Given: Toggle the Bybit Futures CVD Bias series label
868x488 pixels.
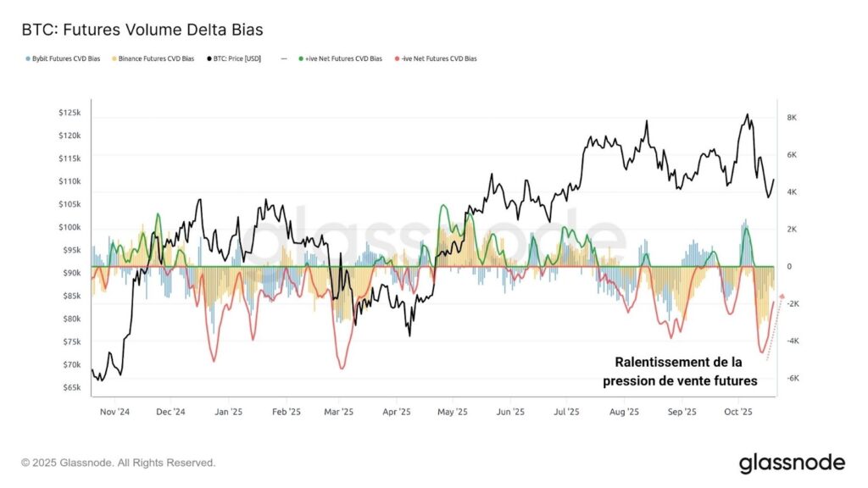Looking at the screenshot, I should [66, 59].
